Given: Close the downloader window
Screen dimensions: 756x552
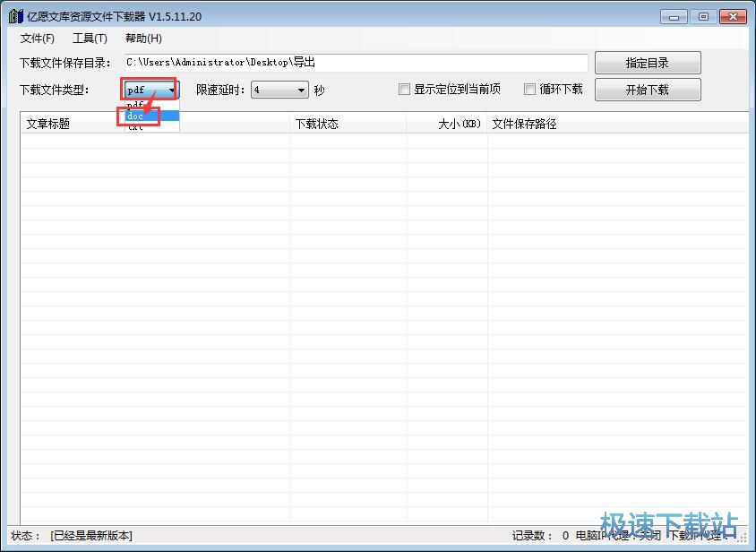Looking at the screenshot, I should pos(733,17).
